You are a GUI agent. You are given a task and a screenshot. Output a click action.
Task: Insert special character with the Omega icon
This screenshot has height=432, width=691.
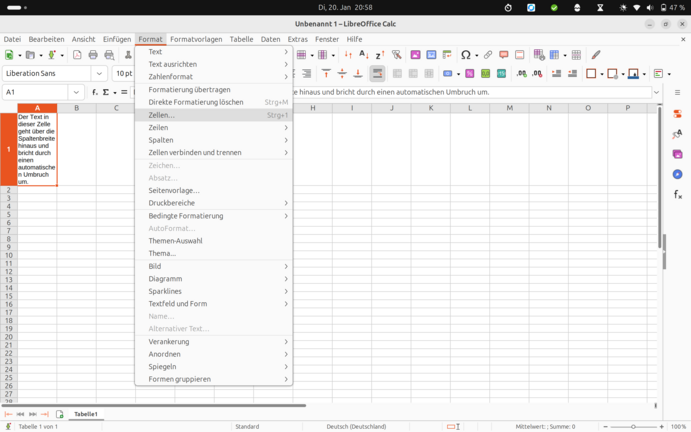[x=465, y=55]
